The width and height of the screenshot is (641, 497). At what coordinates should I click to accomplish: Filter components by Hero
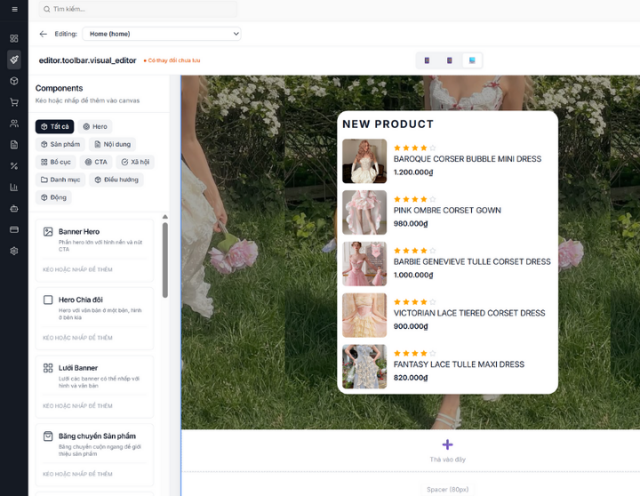coord(95,127)
